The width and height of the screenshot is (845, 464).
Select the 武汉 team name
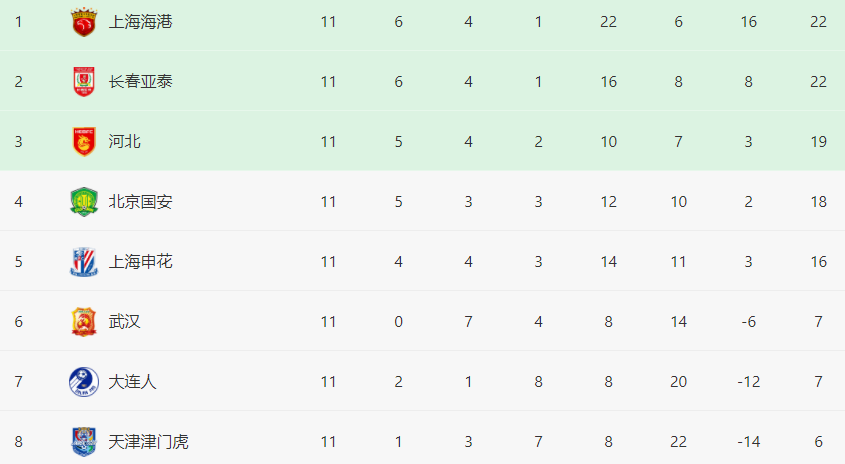pyautogui.click(x=124, y=322)
